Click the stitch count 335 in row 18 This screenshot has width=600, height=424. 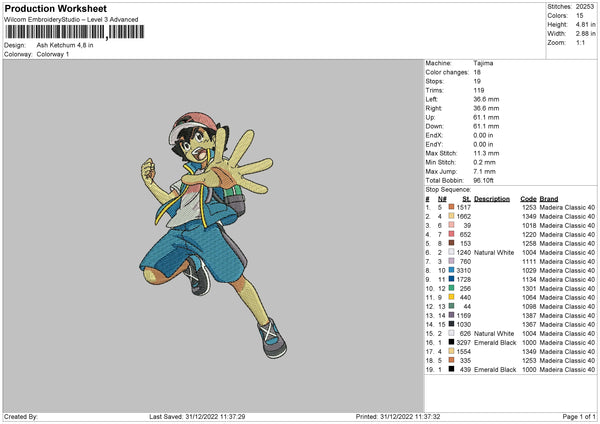(465, 360)
